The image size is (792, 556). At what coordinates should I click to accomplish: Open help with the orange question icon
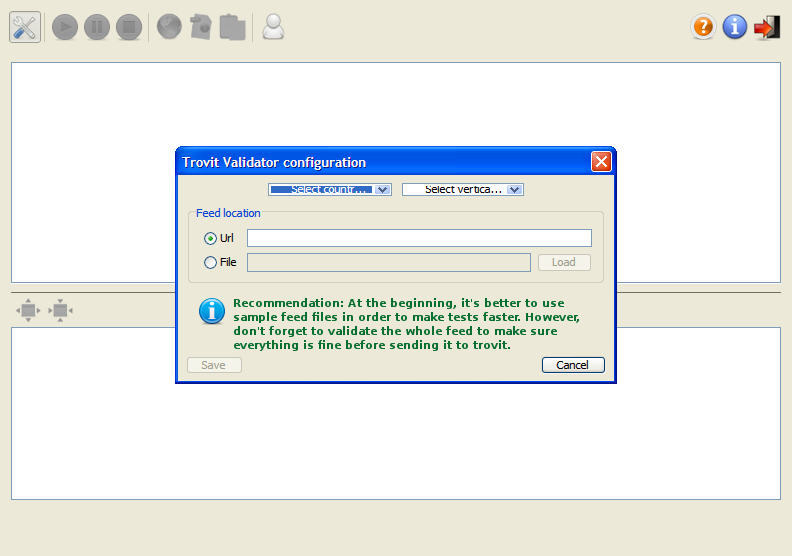(x=703, y=27)
